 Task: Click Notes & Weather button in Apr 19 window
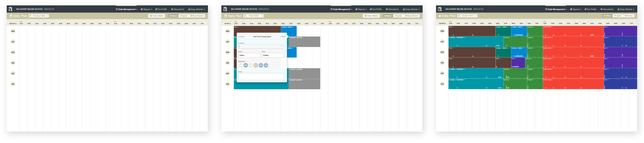371,16
